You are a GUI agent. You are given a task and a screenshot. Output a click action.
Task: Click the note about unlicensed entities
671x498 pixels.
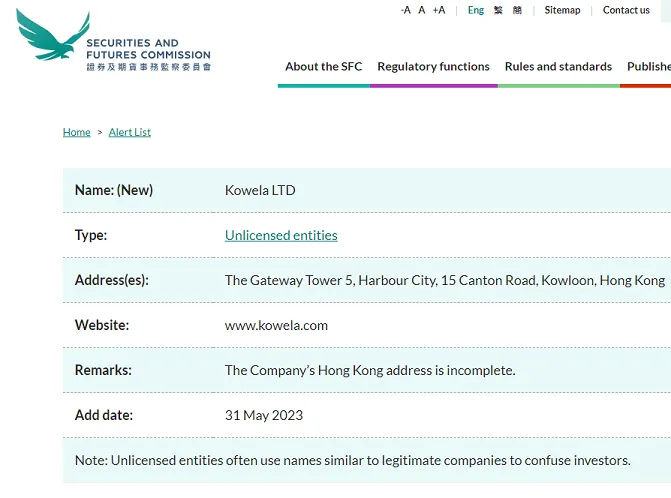(x=353, y=460)
